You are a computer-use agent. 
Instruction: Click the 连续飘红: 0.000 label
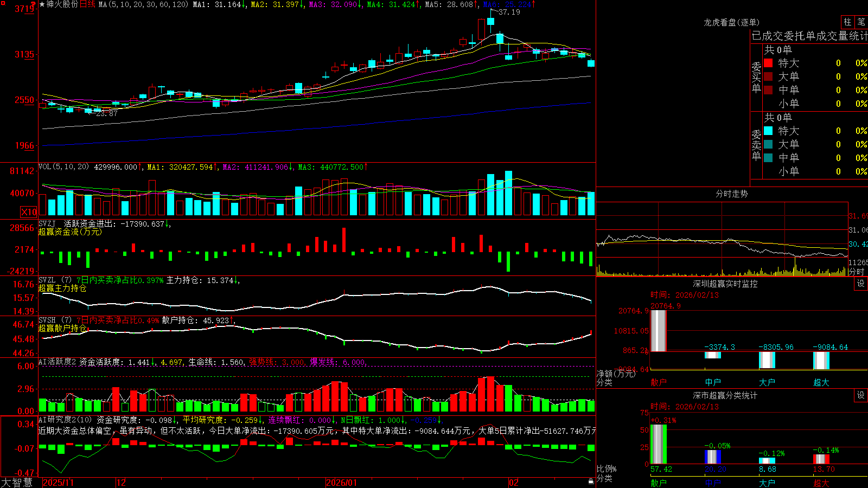302,420
